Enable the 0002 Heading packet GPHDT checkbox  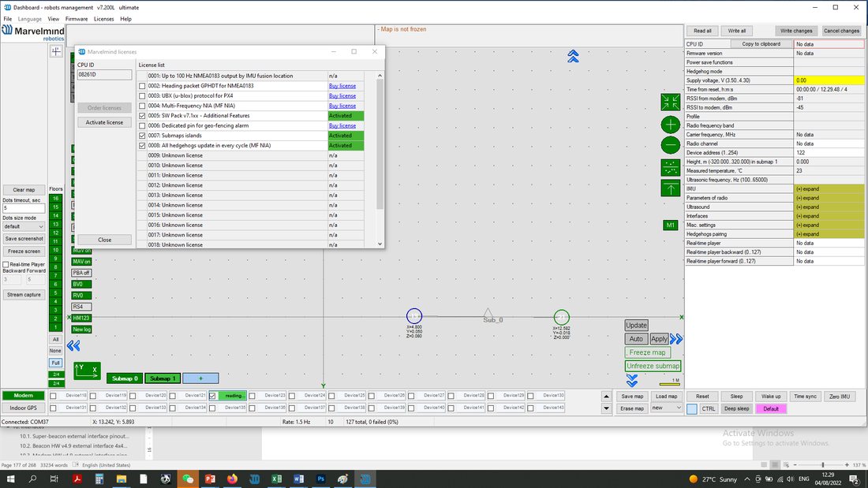point(142,86)
